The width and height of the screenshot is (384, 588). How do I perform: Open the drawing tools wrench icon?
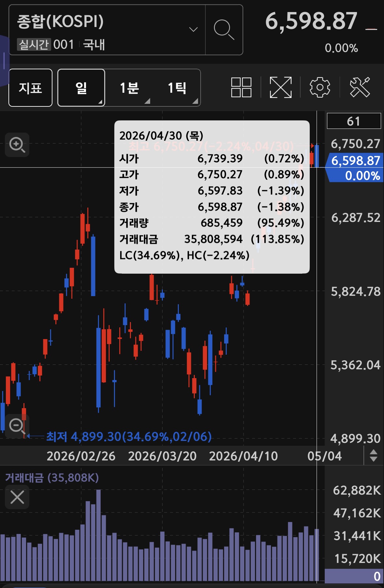tap(360, 87)
